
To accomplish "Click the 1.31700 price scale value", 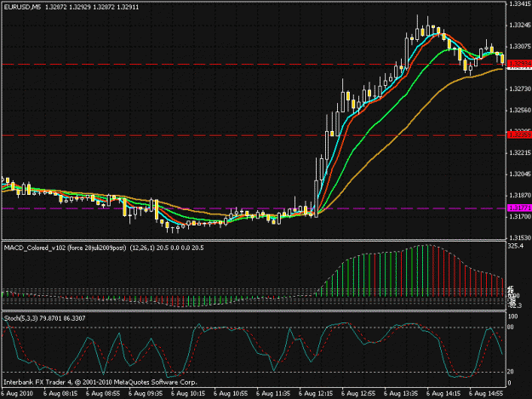I will [519, 216].
